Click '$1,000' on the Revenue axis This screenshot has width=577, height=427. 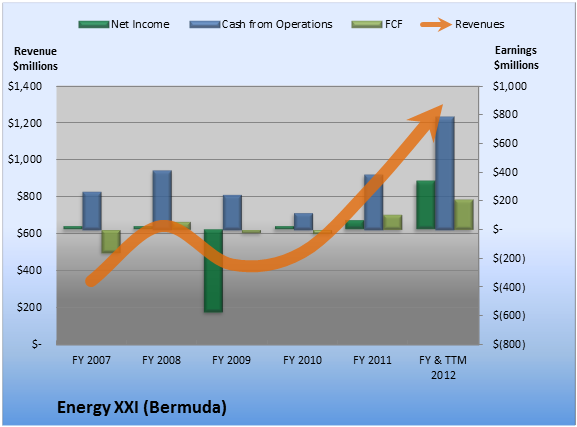point(25,159)
